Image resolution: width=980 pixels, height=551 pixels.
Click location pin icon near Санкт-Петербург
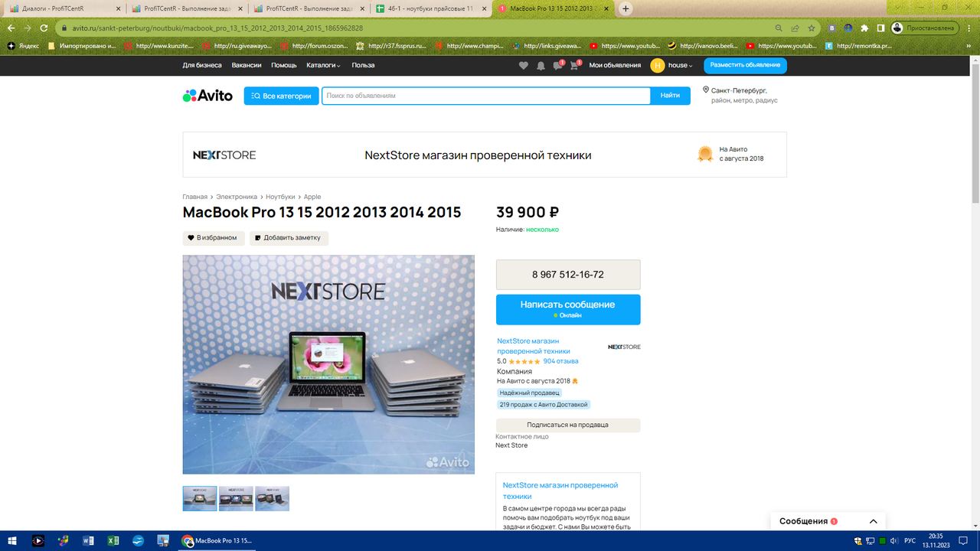click(706, 90)
